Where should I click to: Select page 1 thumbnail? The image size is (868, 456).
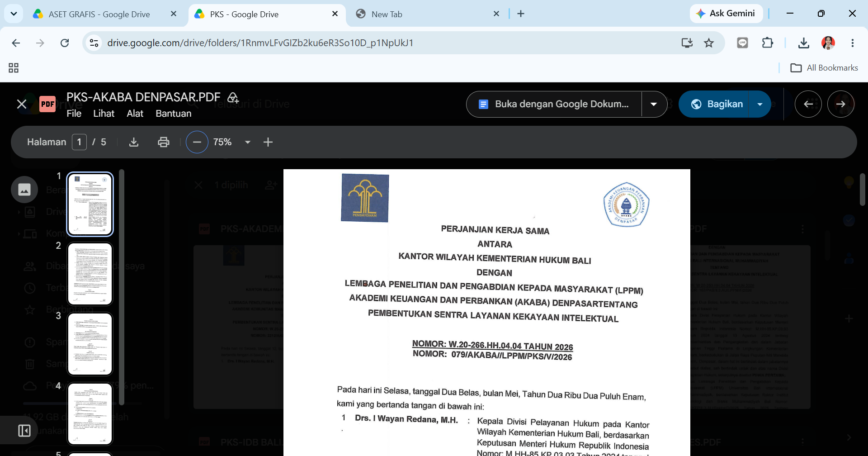[90, 204]
